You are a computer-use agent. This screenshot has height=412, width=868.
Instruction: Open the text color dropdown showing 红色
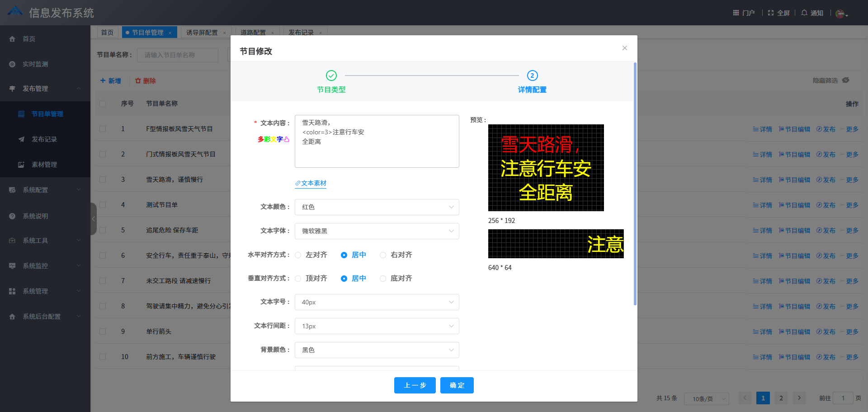click(377, 207)
